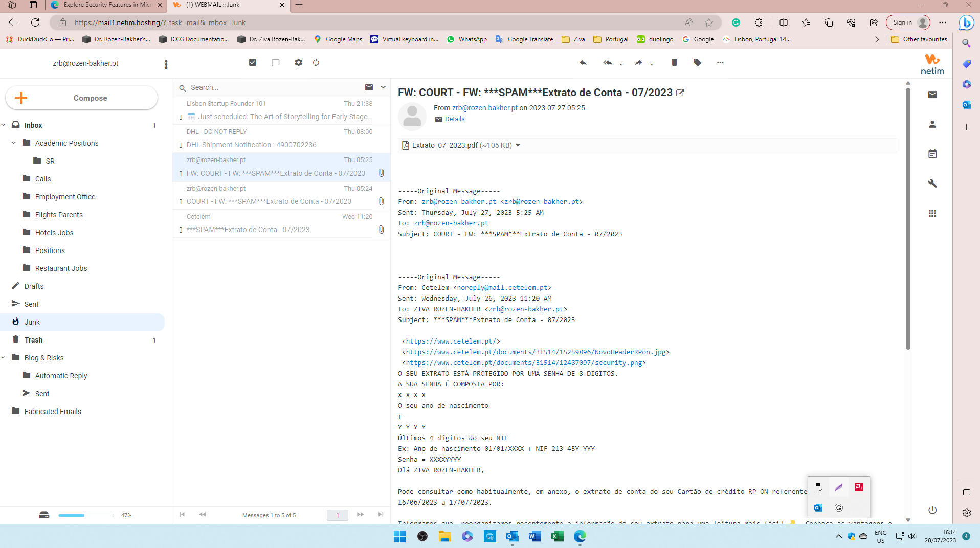Go to the last page of messages
The width and height of the screenshot is (980, 548).
(381, 515)
